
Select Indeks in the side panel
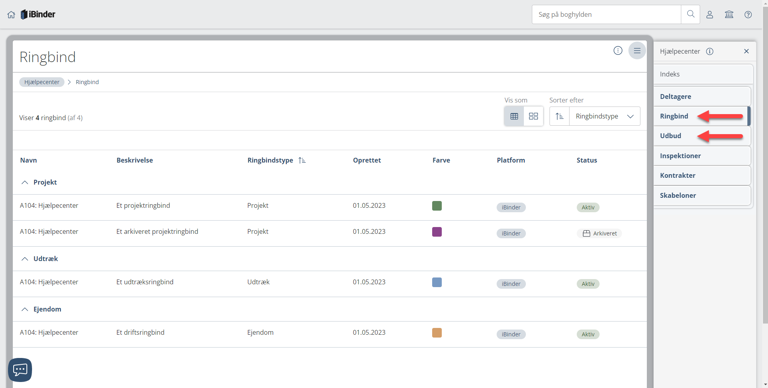(x=703, y=74)
